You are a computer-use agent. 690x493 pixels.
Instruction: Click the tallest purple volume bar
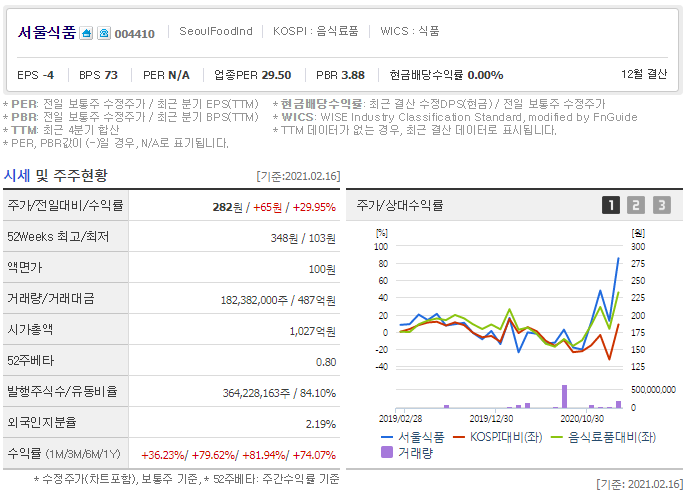click(565, 397)
